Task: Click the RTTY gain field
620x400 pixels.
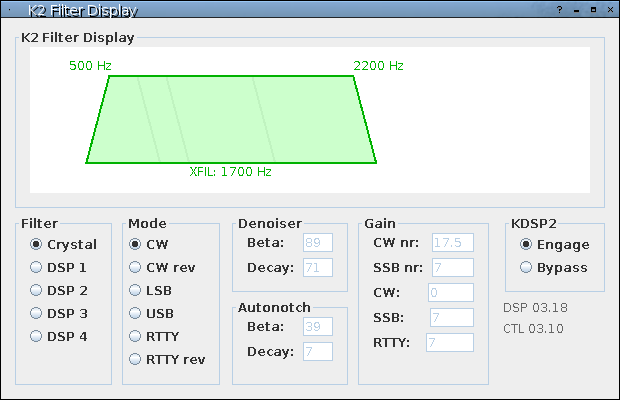Action: pos(449,343)
